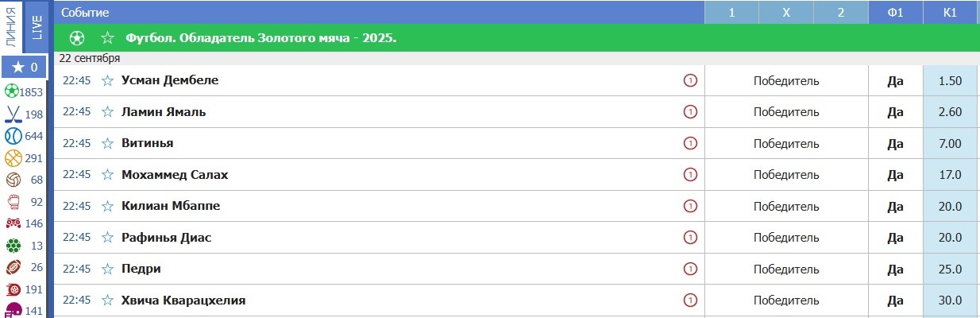The height and width of the screenshot is (318, 980).
Task: Switch to the Линия tab
Action: [x=11, y=26]
